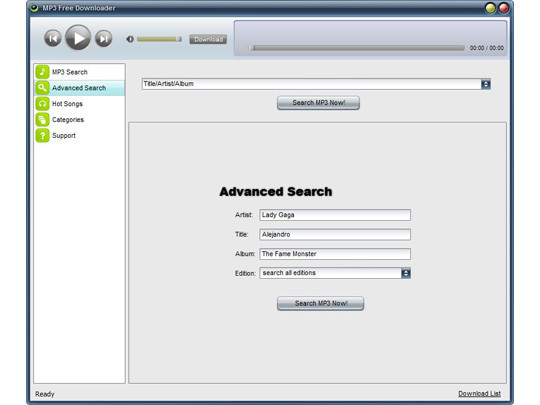Viewport: 540px width, 405px height.
Task: Click the green magnifier icon
Action: point(42,88)
